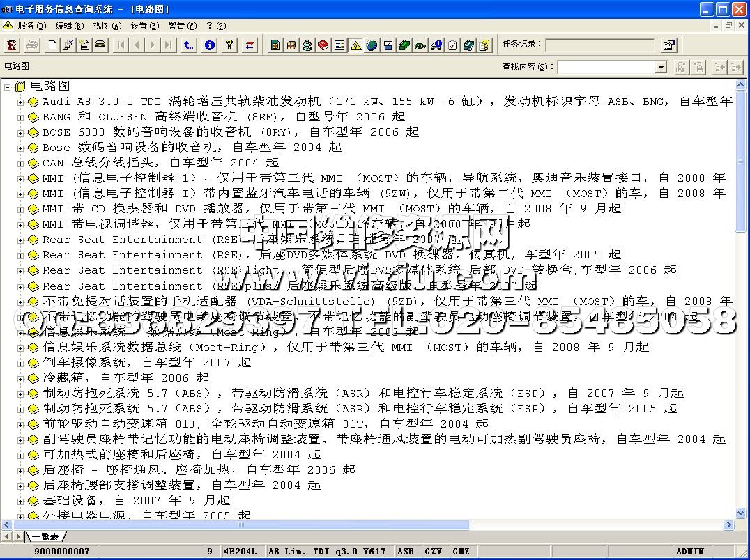The image size is (750, 560).
Task: Expand the Audi A8 3.0 l TDI node
Action: [x=21, y=102]
